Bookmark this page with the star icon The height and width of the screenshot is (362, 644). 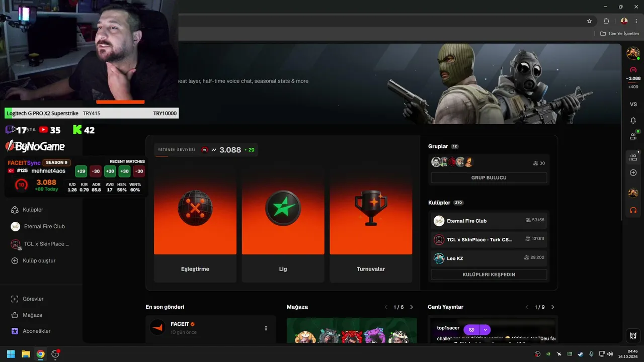[589, 21]
